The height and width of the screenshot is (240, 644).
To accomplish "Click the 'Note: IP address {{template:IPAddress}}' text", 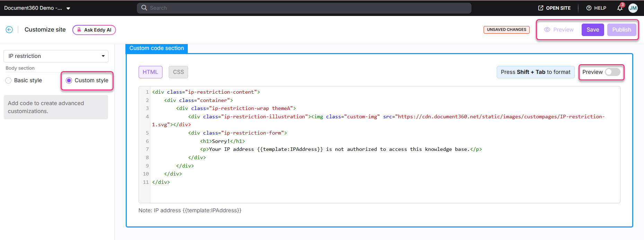I will [x=190, y=211].
